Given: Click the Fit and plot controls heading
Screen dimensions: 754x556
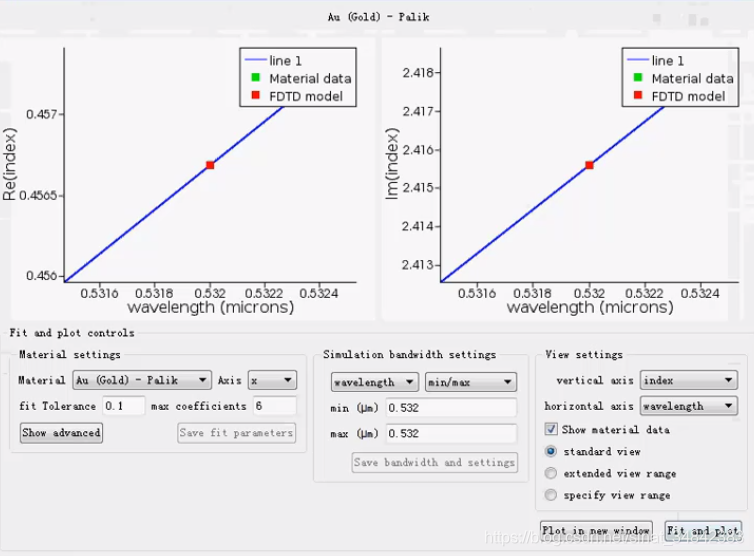Looking at the screenshot, I should (x=72, y=333).
